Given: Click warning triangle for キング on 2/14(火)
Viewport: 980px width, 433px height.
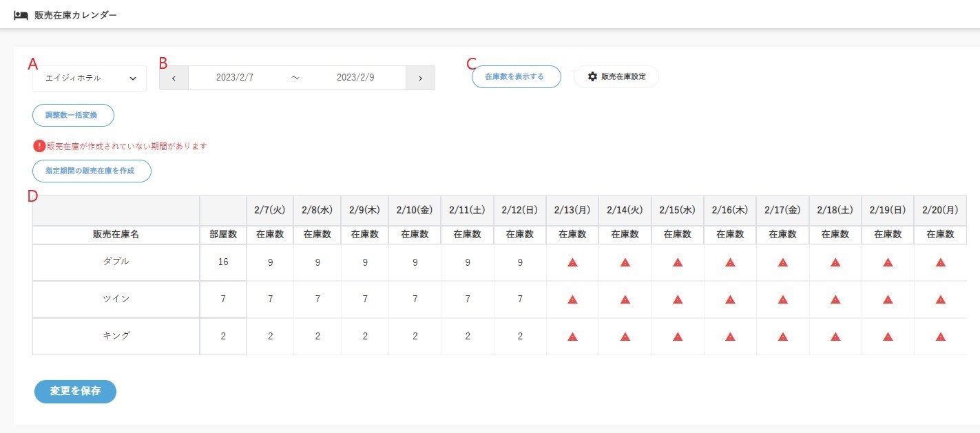Looking at the screenshot, I should click(x=625, y=337).
